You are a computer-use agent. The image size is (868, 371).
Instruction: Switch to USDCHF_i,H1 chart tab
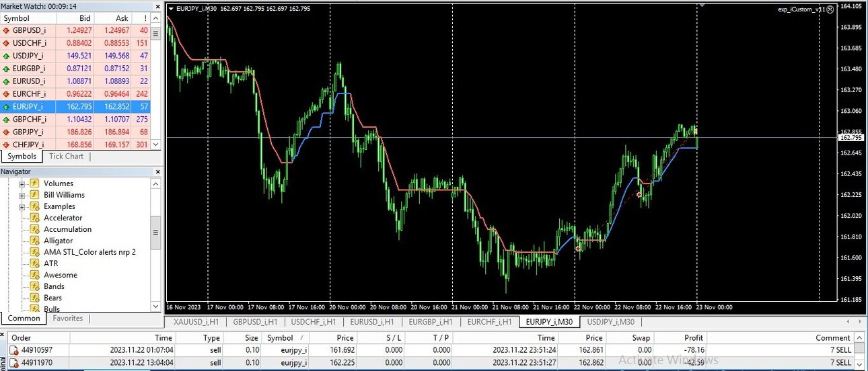(x=314, y=322)
